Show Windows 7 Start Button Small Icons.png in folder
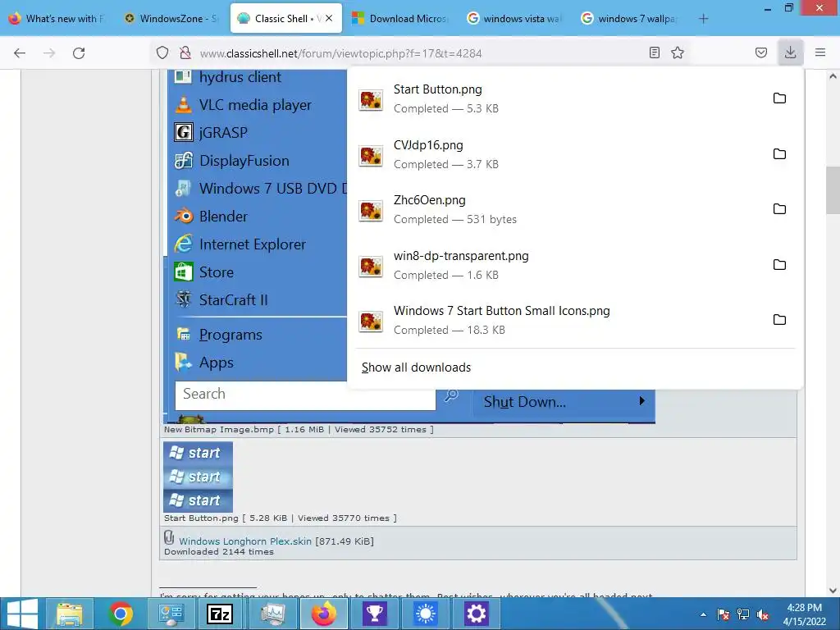Image resolution: width=840 pixels, height=630 pixels. tap(779, 320)
